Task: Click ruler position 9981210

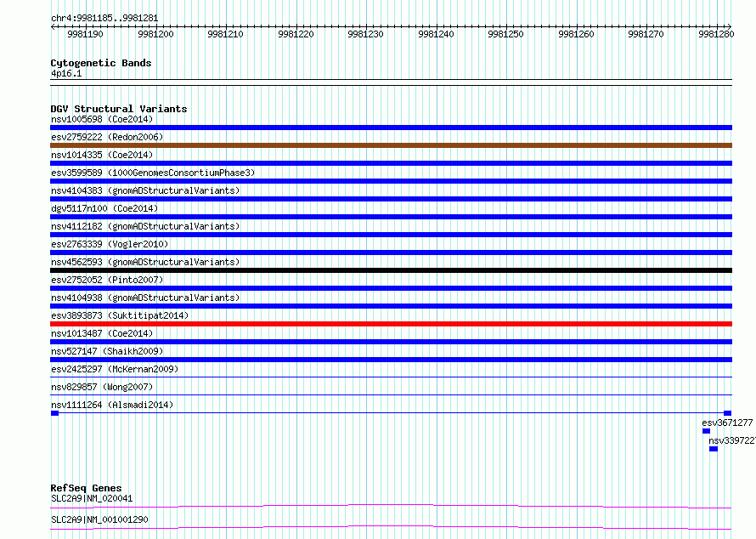Action: click(226, 34)
